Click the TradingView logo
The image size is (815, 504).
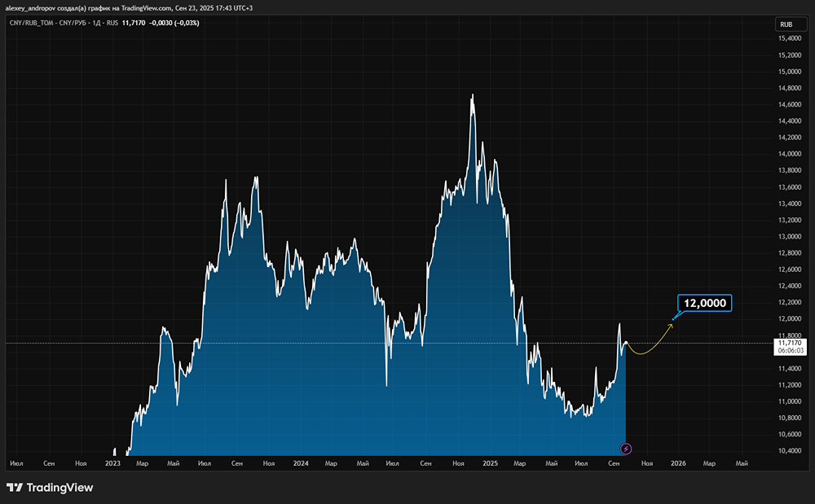coord(50,488)
